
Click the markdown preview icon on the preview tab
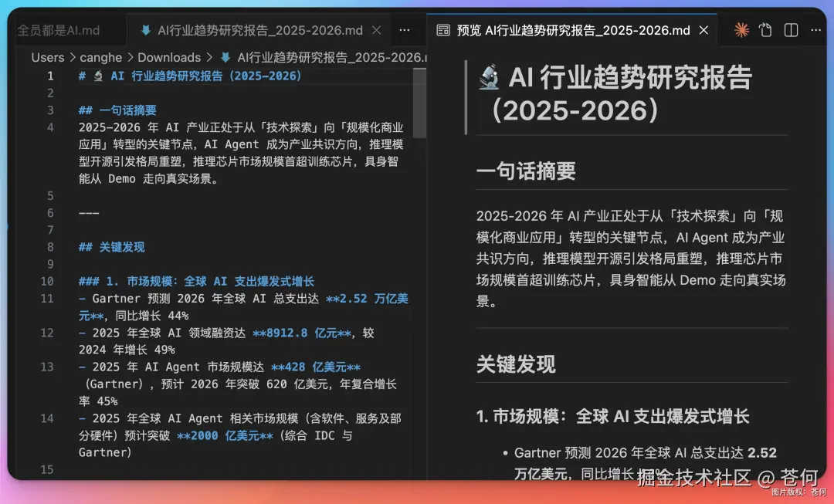point(442,30)
